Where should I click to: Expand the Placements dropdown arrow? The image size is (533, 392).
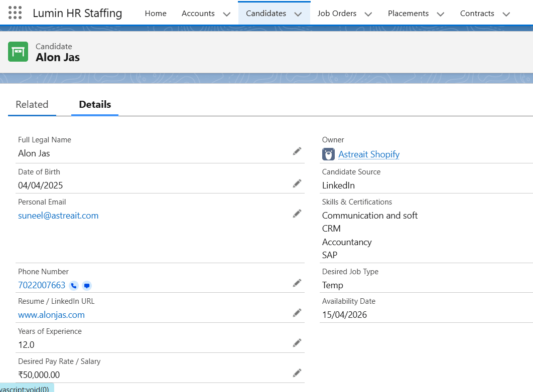coord(441,14)
